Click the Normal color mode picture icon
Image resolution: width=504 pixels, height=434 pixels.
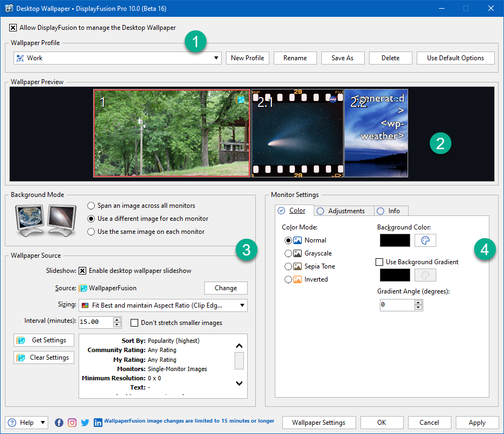298,240
